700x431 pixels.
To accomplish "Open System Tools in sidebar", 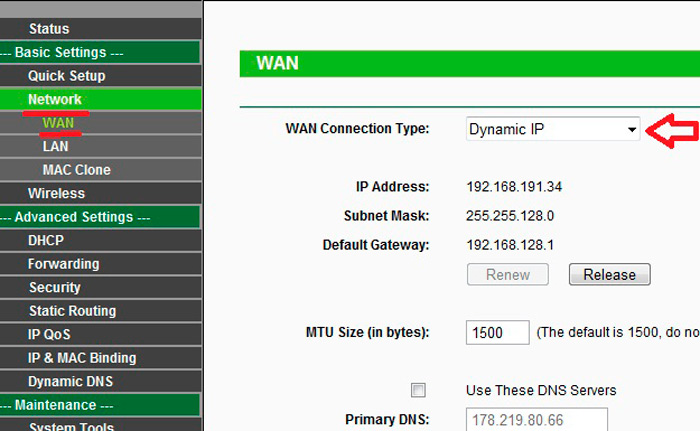I will tap(70, 426).
